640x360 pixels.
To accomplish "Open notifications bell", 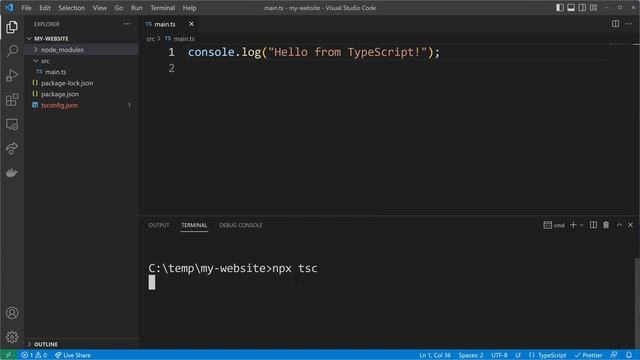I will [x=629, y=355].
